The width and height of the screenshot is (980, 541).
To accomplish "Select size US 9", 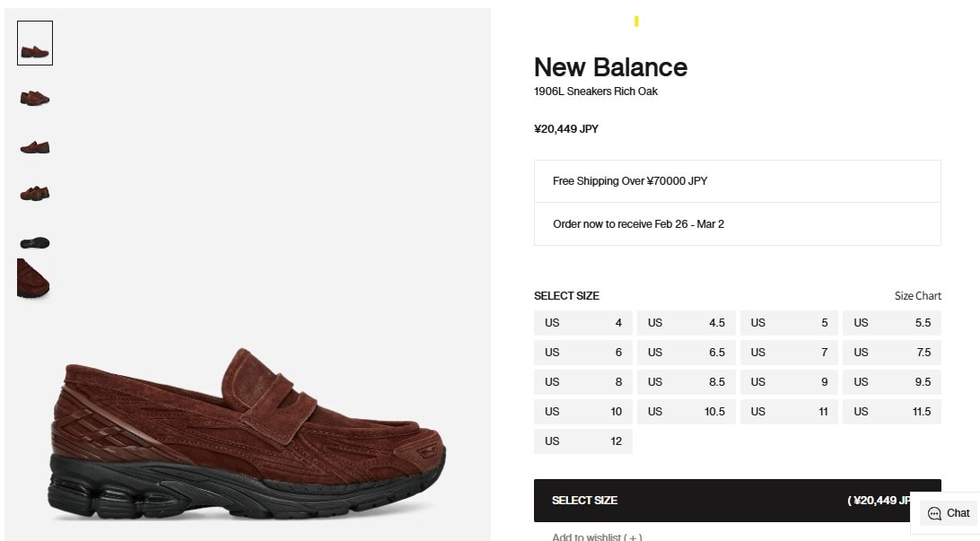I will click(790, 382).
